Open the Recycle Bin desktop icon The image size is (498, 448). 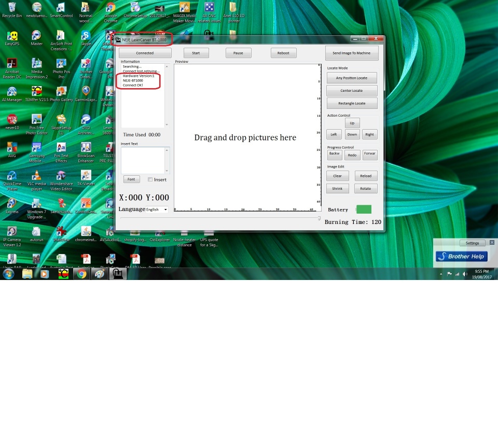(12, 8)
